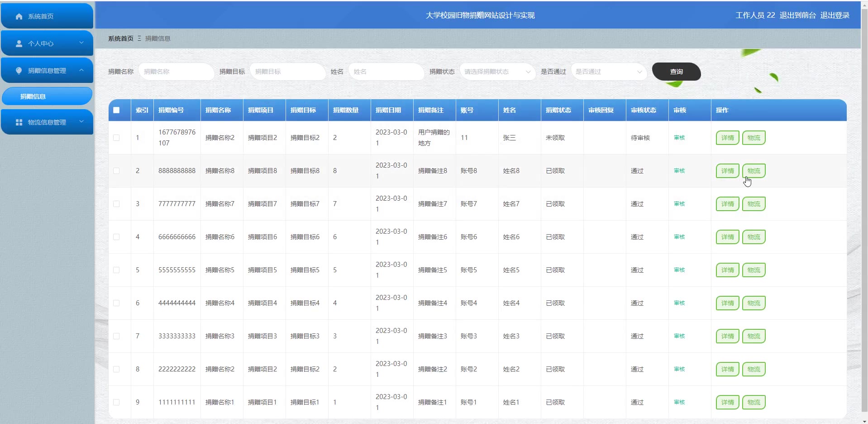Click the grid icon in 物流信息管理
Screen dimensions: 868x424
[x=19, y=122]
